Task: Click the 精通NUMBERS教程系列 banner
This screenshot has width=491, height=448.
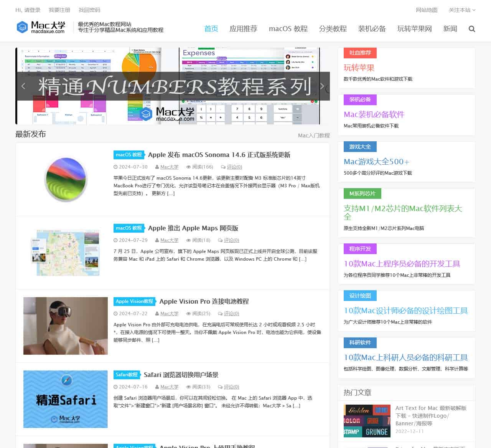Action: (173, 86)
